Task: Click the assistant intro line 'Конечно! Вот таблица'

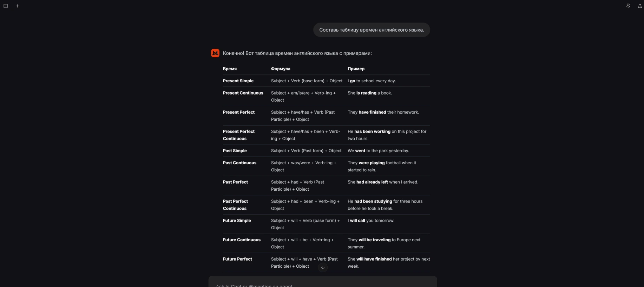Action: click(297, 53)
